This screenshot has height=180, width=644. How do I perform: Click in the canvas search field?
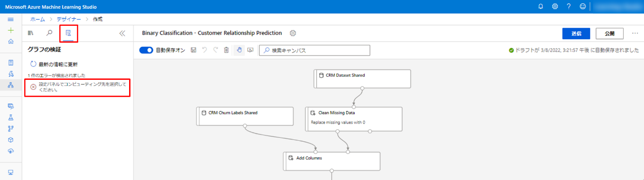click(315, 50)
